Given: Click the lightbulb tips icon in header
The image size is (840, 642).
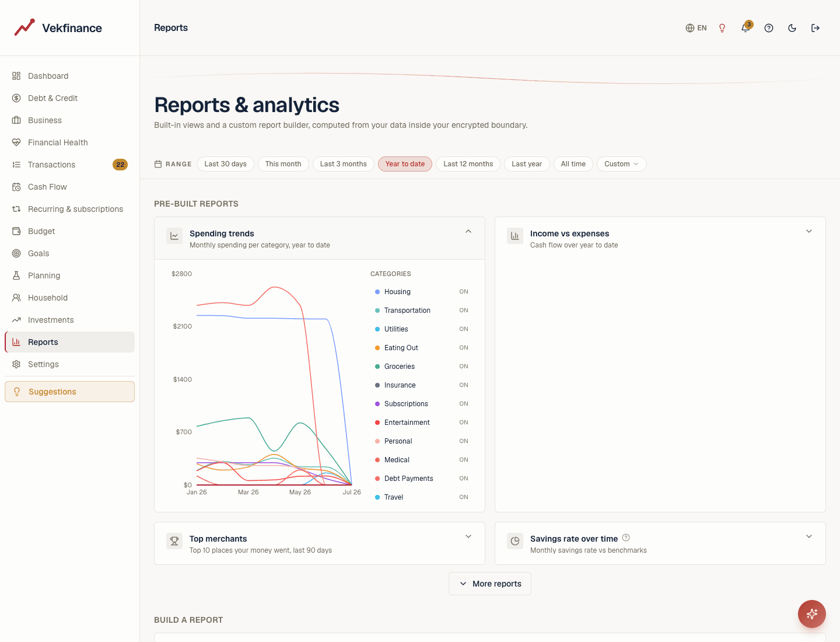Looking at the screenshot, I should [722, 28].
